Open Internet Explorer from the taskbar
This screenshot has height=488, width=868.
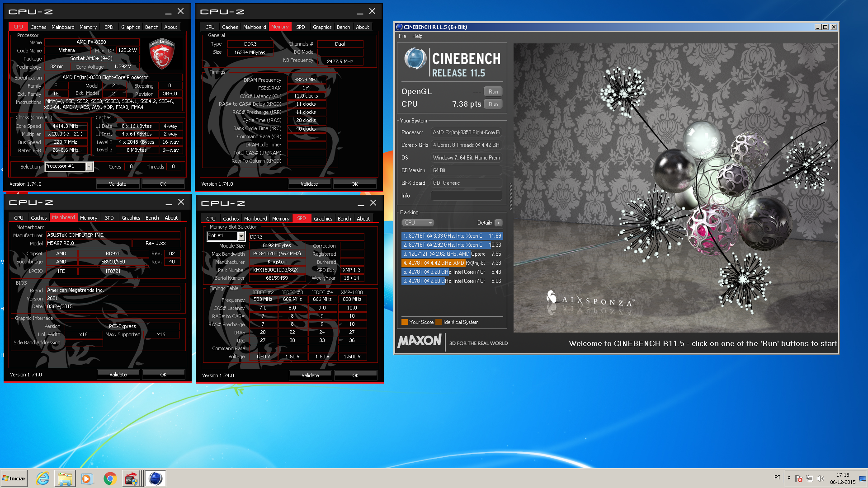pos(42,479)
